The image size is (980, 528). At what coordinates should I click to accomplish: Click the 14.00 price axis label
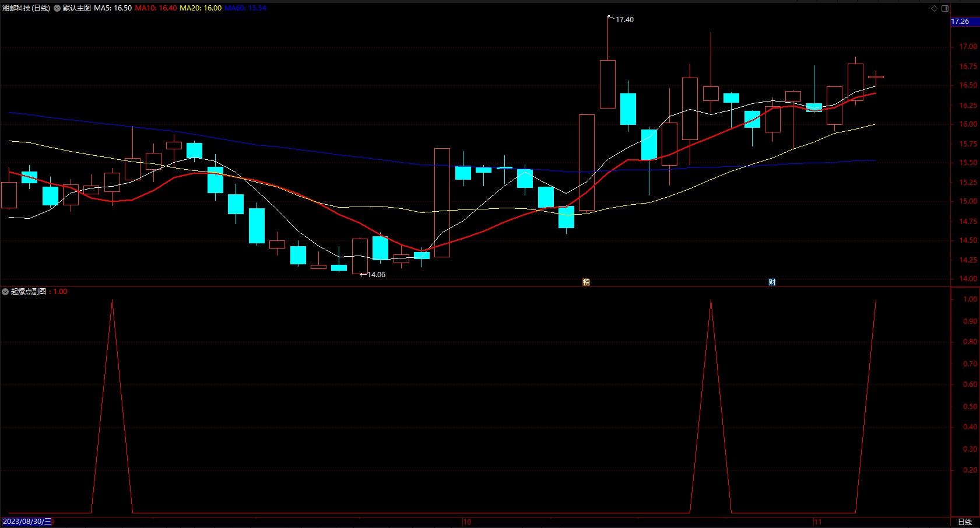968,279
